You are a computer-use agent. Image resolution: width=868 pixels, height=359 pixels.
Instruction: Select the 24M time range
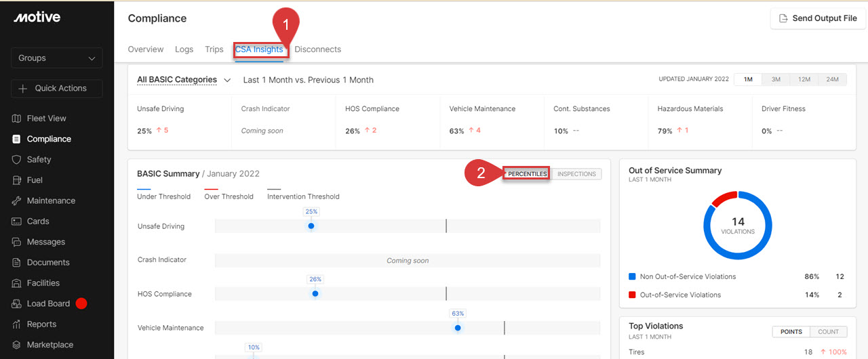[x=832, y=79]
